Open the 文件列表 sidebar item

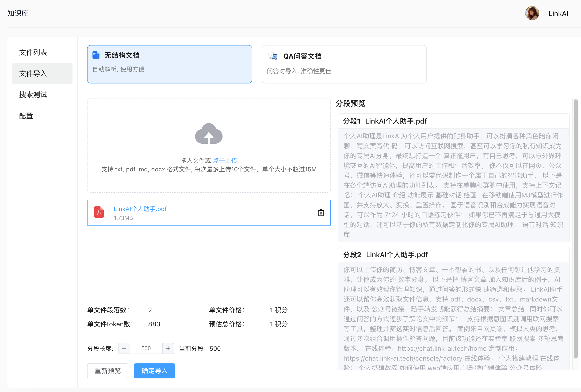(42, 53)
